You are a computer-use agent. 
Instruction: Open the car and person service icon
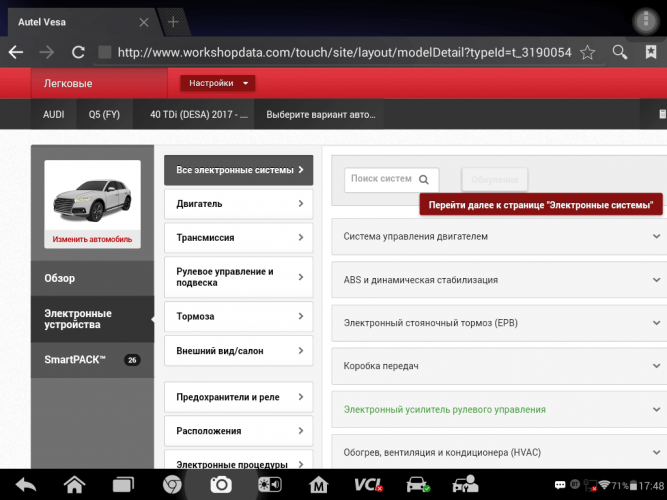[465, 484]
